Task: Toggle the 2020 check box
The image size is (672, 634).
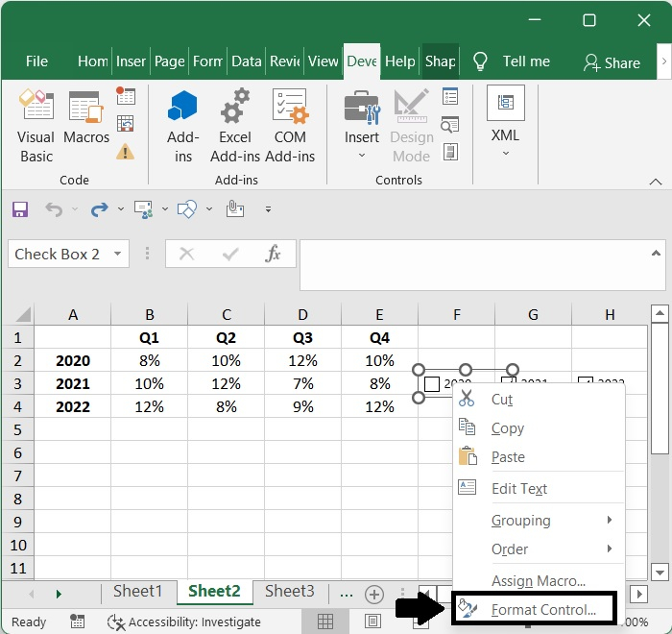Action: (x=432, y=384)
